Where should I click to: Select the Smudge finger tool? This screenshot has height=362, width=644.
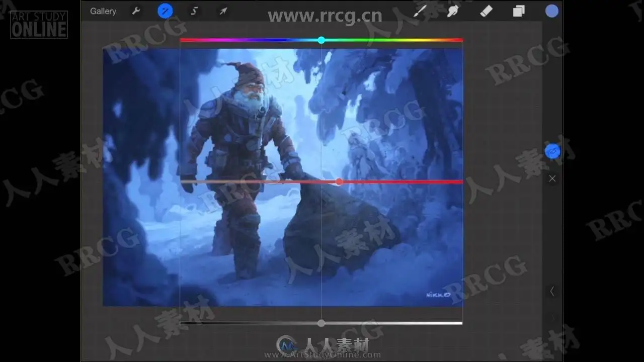[x=452, y=11]
